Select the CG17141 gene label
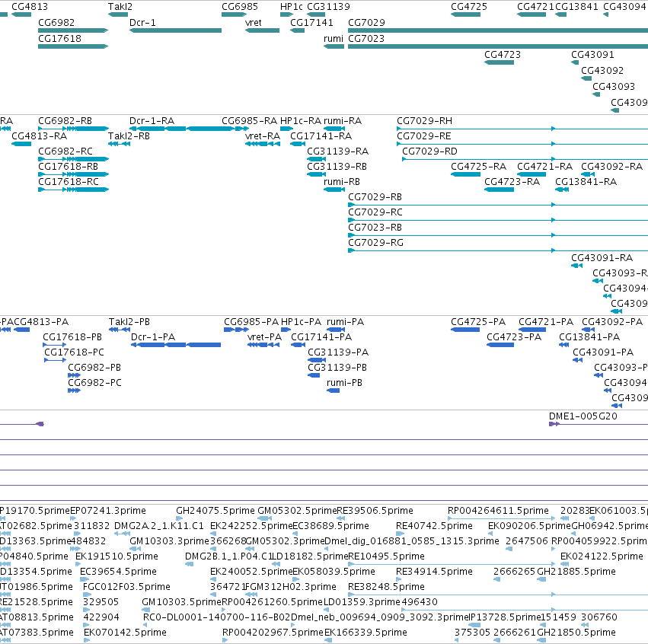The height and width of the screenshot is (644, 648). click(x=311, y=23)
